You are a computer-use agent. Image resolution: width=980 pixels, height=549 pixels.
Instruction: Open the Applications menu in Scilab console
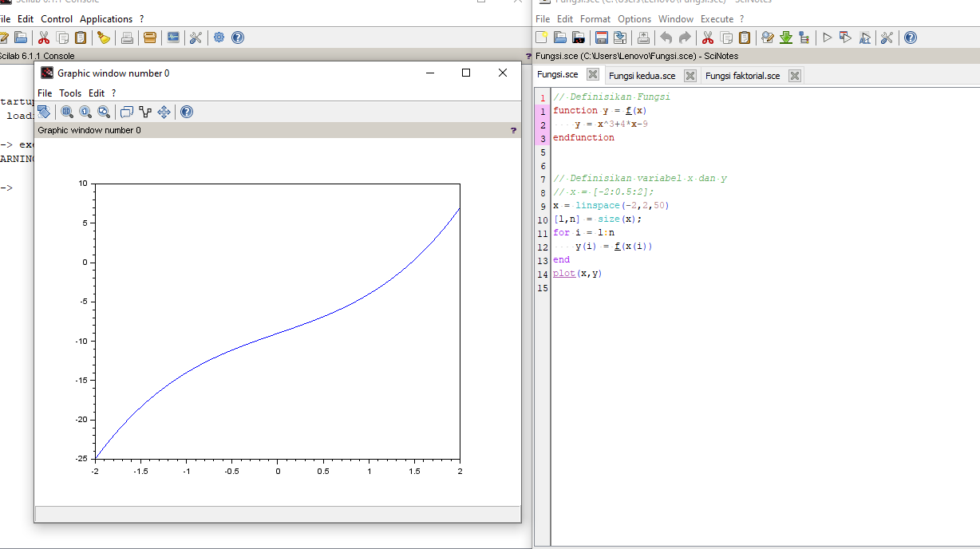(x=106, y=18)
